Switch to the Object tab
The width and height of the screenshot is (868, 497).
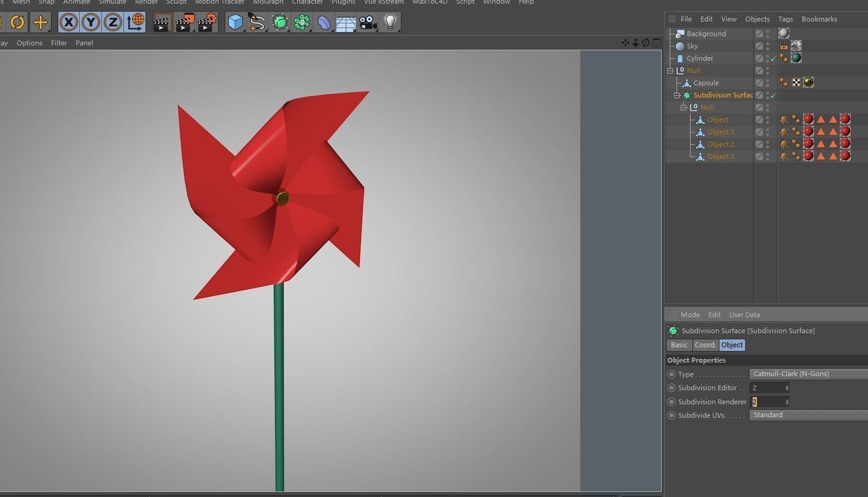pyautogui.click(x=732, y=345)
